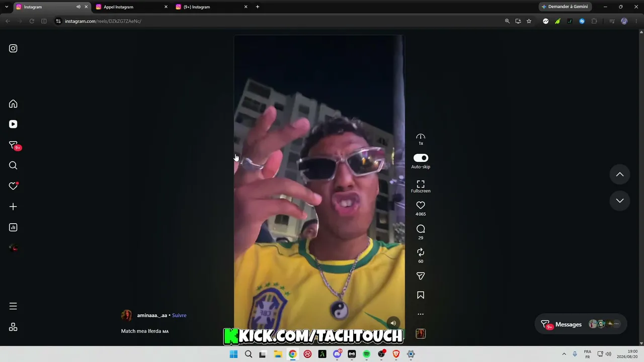644x362 pixels.
Task: Select the first Instagram tab
Action: pos(51,7)
